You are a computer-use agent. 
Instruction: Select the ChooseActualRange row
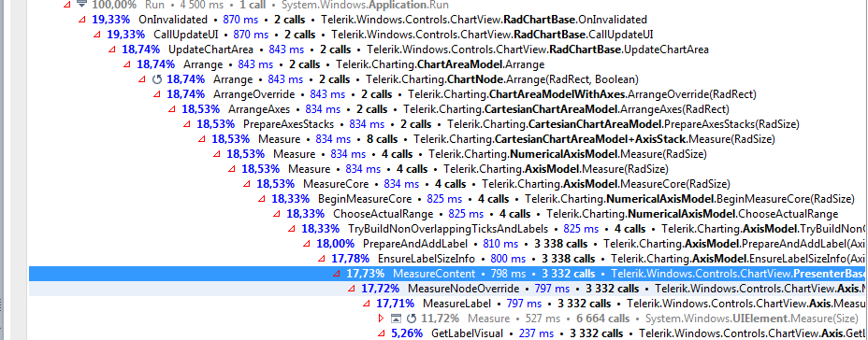pos(448,214)
